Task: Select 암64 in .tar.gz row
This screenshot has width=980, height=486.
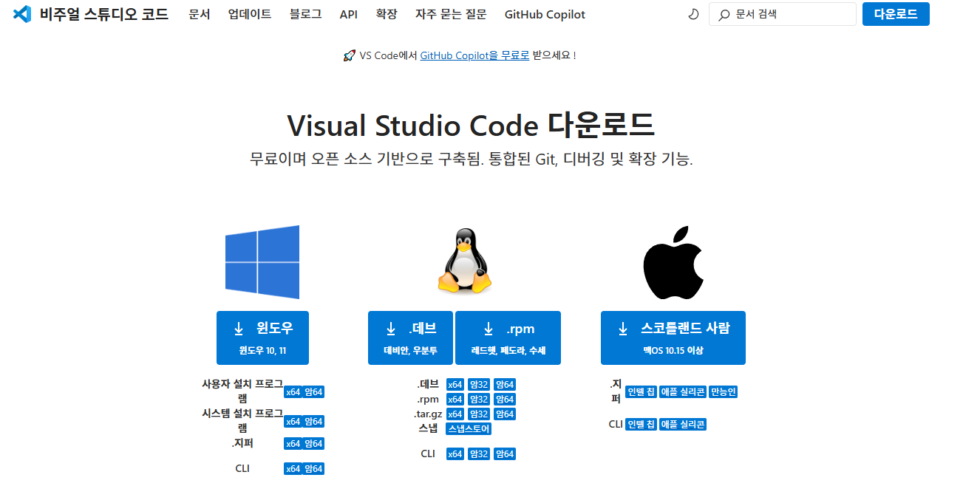Action: (505, 414)
